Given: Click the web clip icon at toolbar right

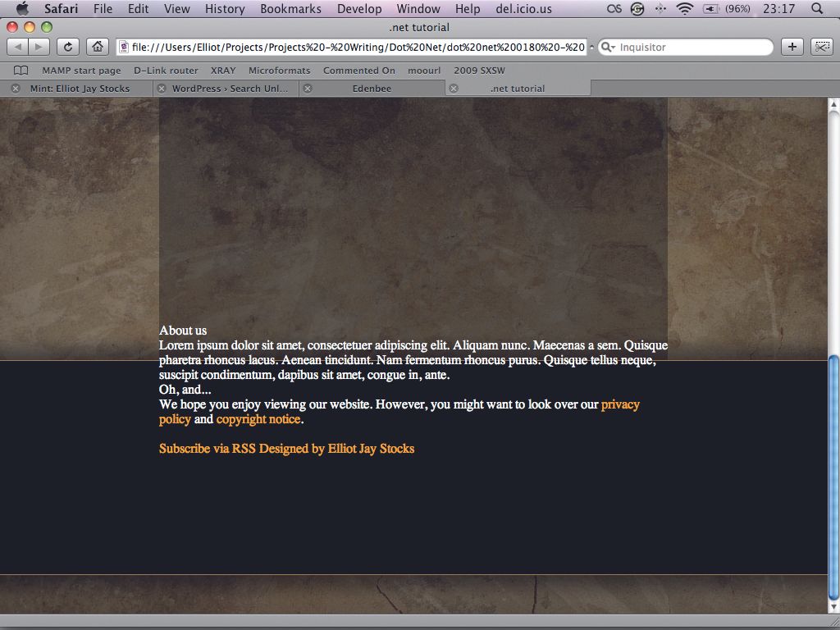Looking at the screenshot, I should 822,47.
